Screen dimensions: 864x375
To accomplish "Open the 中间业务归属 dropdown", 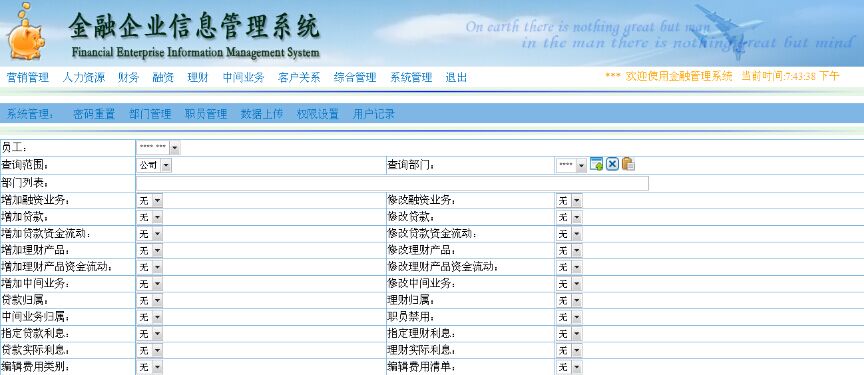I will (x=150, y=317).
